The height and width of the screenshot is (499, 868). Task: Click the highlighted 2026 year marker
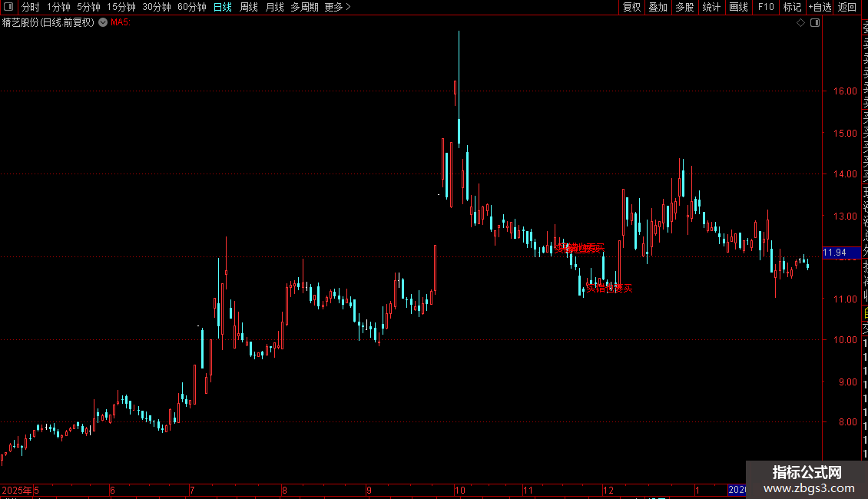(x=737, y=490)
